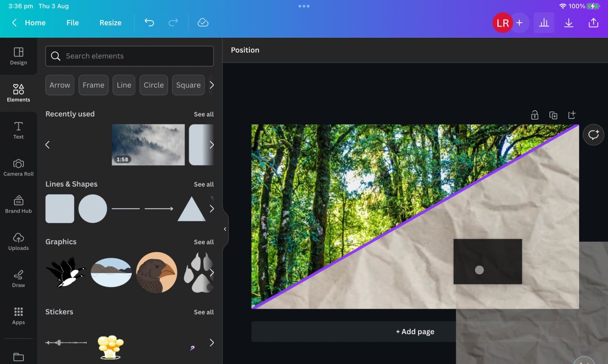
Task: Lock the current page
Action: [x=534, y=115]
